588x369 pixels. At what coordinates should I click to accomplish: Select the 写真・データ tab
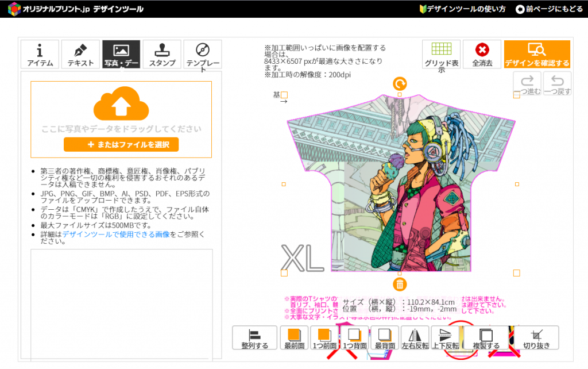[x=121, y=54]
